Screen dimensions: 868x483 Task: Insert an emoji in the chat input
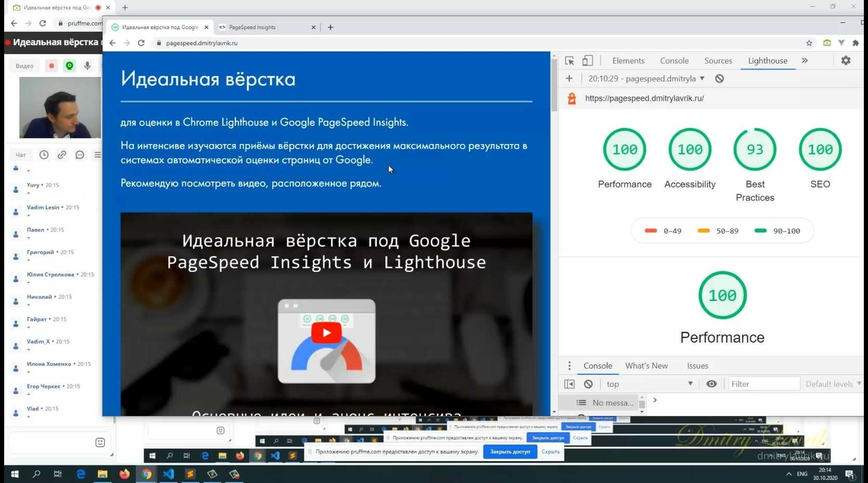pos(100,442)
